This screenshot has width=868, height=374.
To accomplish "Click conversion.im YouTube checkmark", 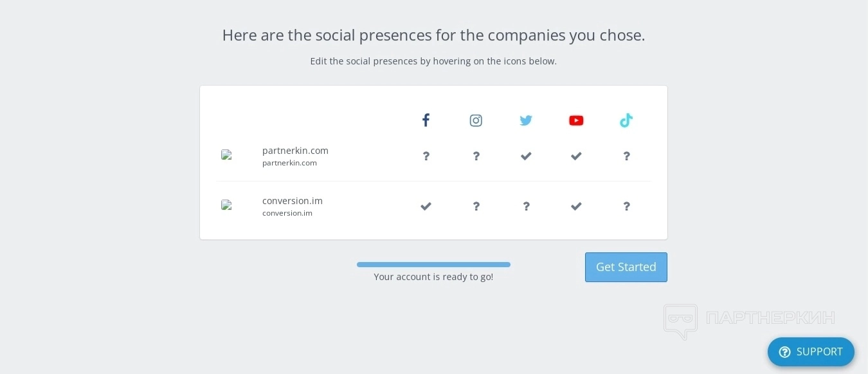I will [576, 206].
